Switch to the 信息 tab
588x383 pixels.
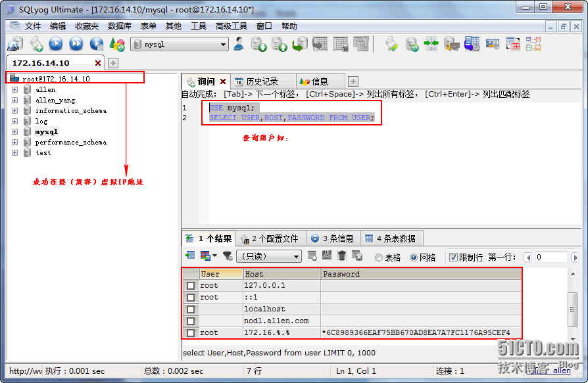[320, 81]
